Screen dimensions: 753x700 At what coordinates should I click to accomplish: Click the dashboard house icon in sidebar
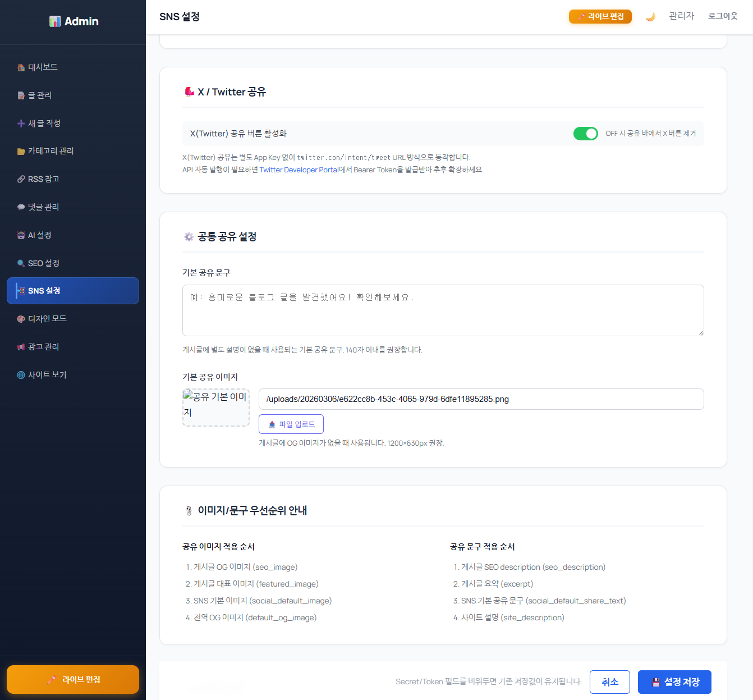point(21,67)
